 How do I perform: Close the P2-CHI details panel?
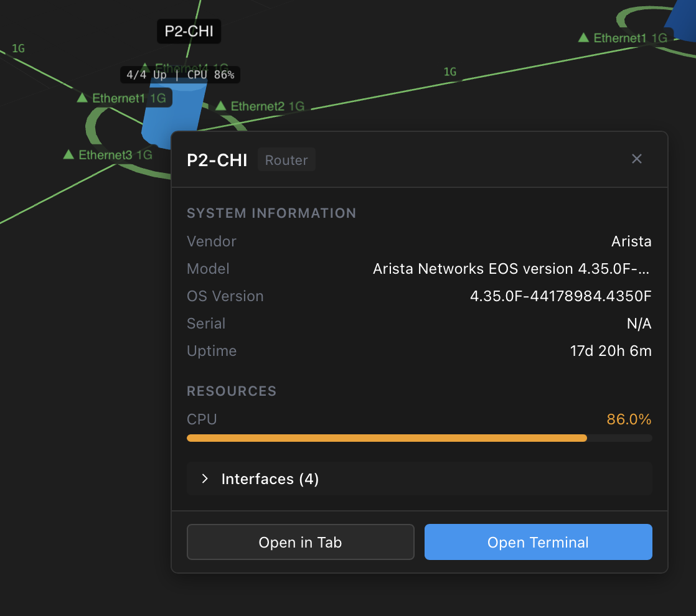coord(636,159)
